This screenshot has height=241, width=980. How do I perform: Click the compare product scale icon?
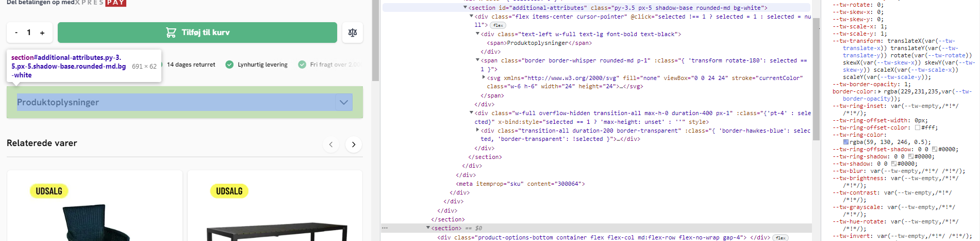(353, 33)
